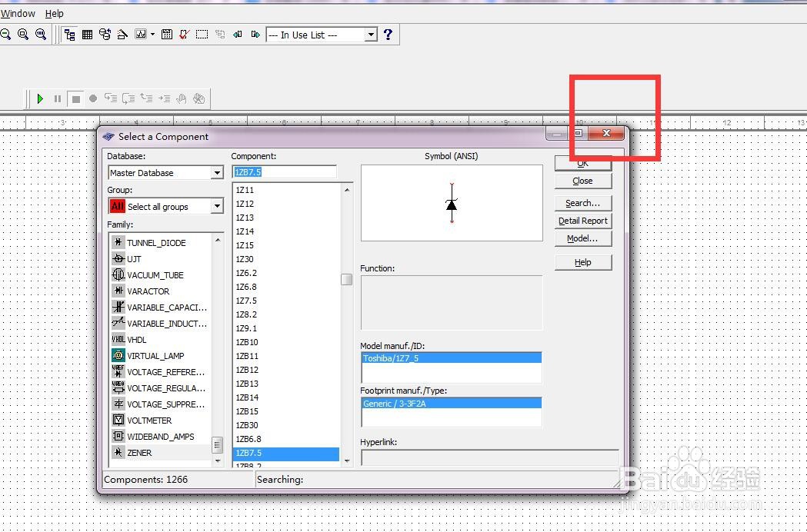Click the Zoom to Fit Page icon
Screen dimensions: 807x532
[41, 35]
